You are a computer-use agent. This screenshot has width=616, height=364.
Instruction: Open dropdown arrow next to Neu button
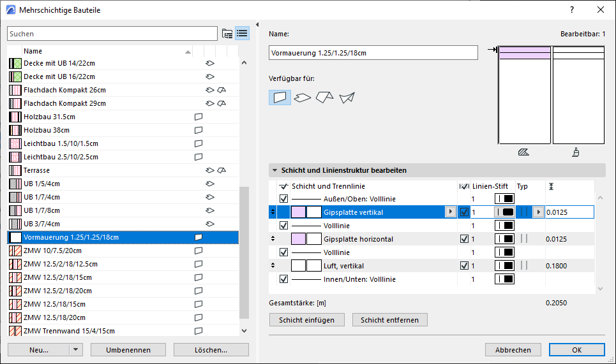(x=77, y=350)
